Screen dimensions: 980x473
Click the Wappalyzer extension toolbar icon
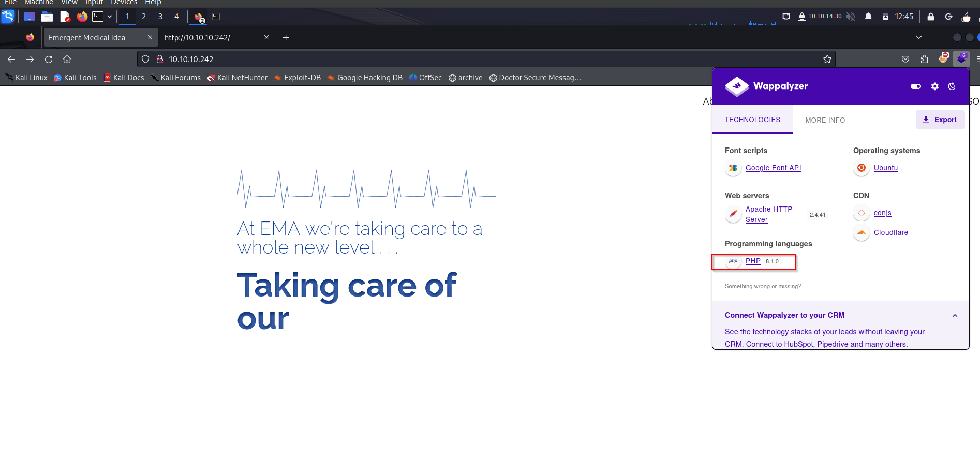[x=961, y=59]
